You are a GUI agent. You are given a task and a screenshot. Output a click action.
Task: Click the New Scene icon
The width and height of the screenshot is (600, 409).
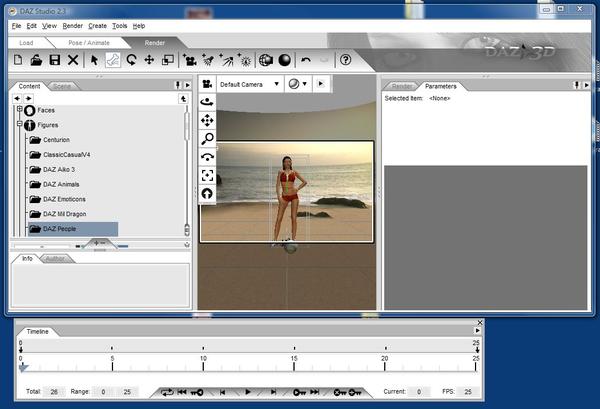pyautogui.click(x=18, y=60)
